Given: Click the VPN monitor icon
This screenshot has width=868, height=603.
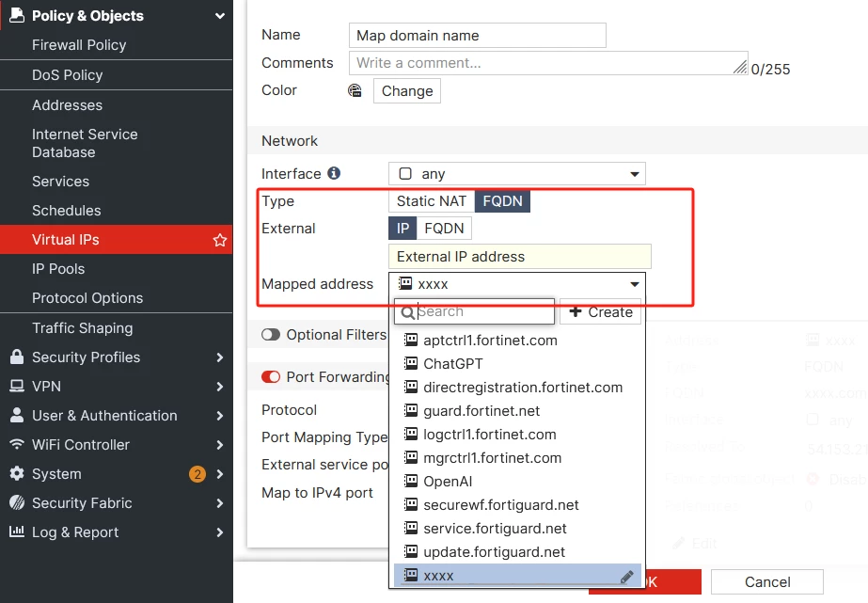Looking at the screenshot, I should click(x=17, y=386).
